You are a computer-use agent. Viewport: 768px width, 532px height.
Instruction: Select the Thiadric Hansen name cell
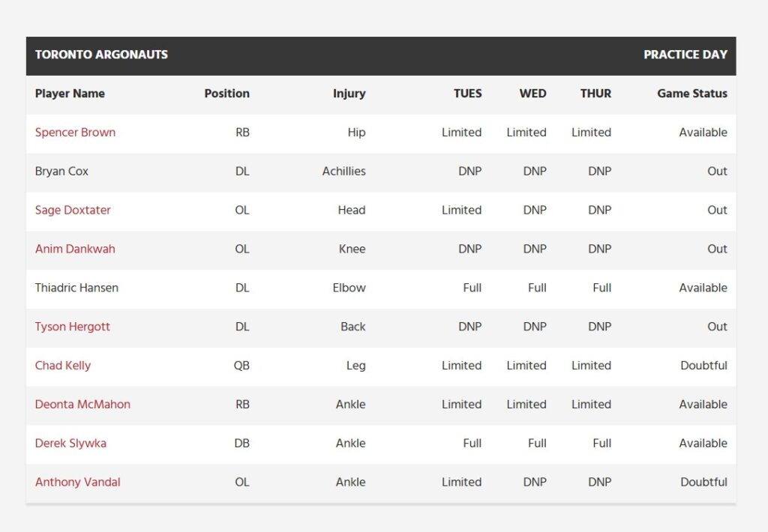click(x=76, y=288)
